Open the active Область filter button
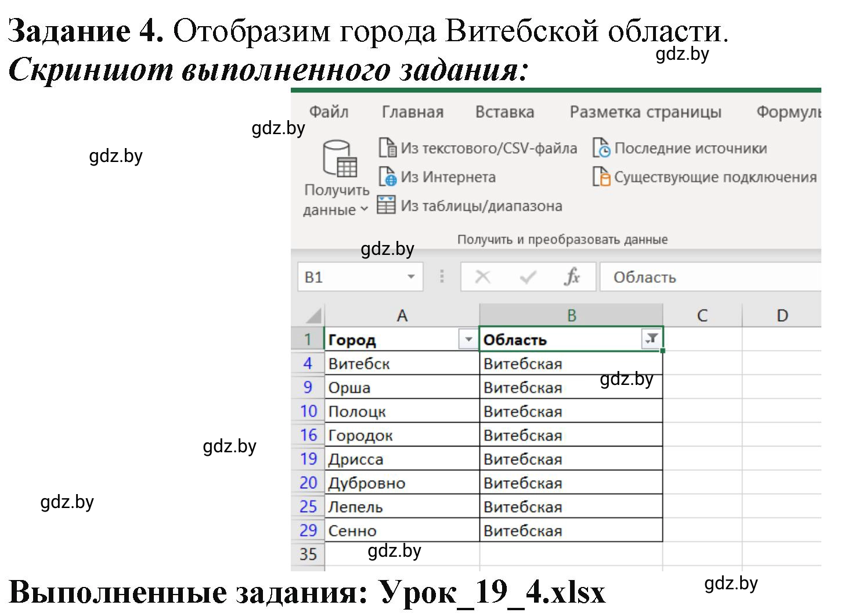This screenshot has height=616, width=844. (651, 339)
